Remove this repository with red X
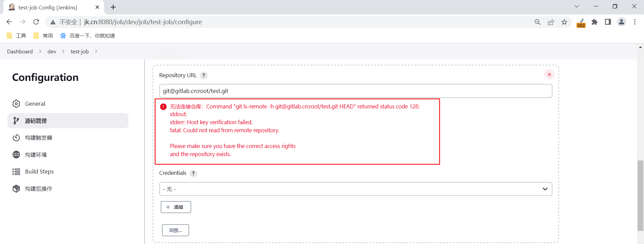 549,75
